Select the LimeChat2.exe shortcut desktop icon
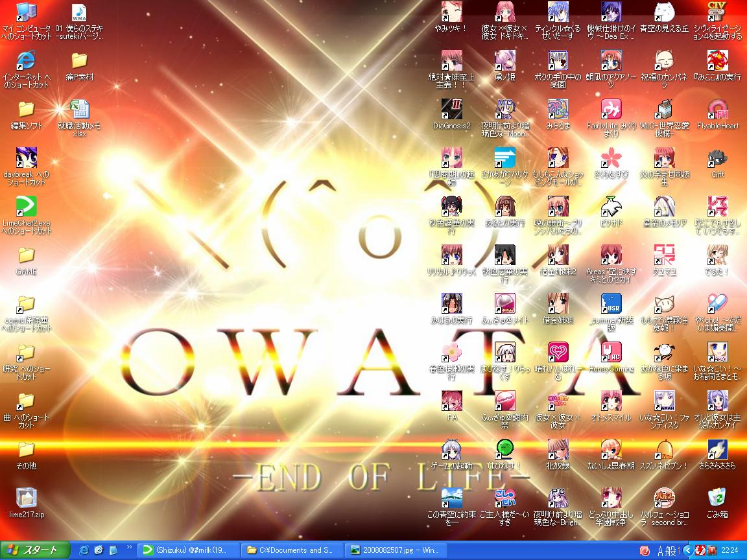The width and height of the screenshot is (747, 560). (26, 207)
